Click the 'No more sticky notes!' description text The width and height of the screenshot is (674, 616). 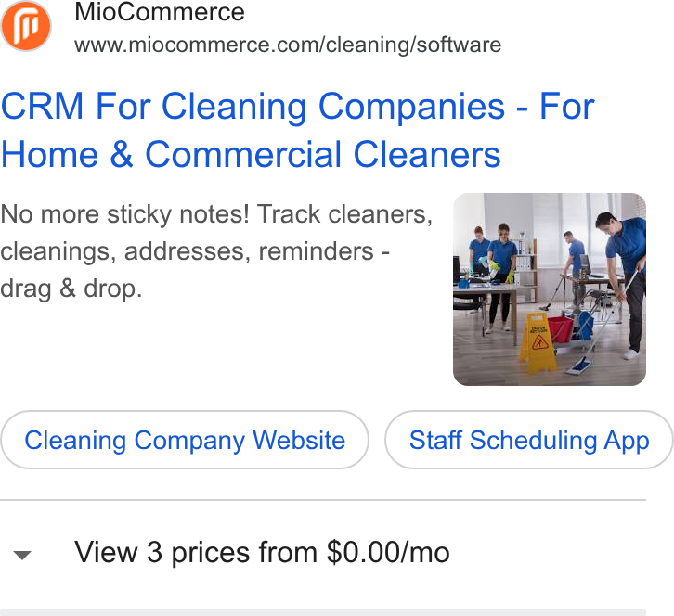point(124,214)
